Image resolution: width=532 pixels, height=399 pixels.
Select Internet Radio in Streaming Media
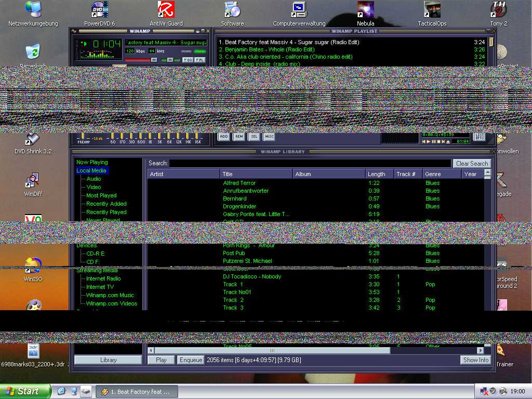(103, 278)
